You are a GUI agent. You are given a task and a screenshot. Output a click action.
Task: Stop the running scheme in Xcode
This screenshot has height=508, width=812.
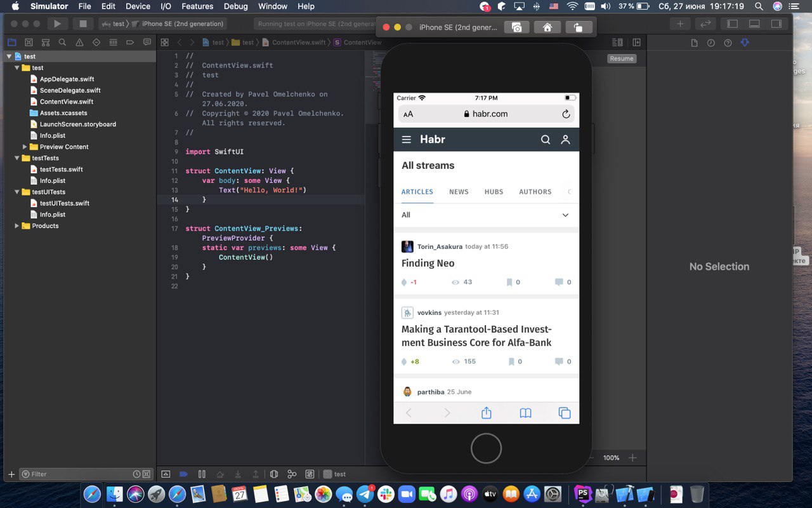(x=82, y=23)
